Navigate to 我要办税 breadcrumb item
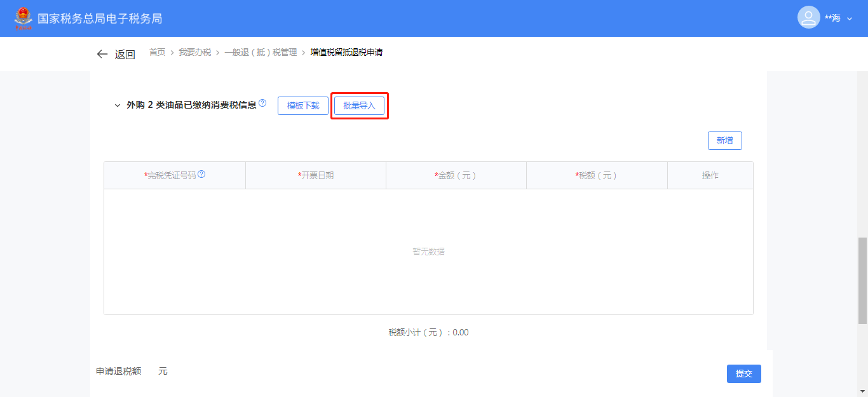 click(x=194, y=53)
